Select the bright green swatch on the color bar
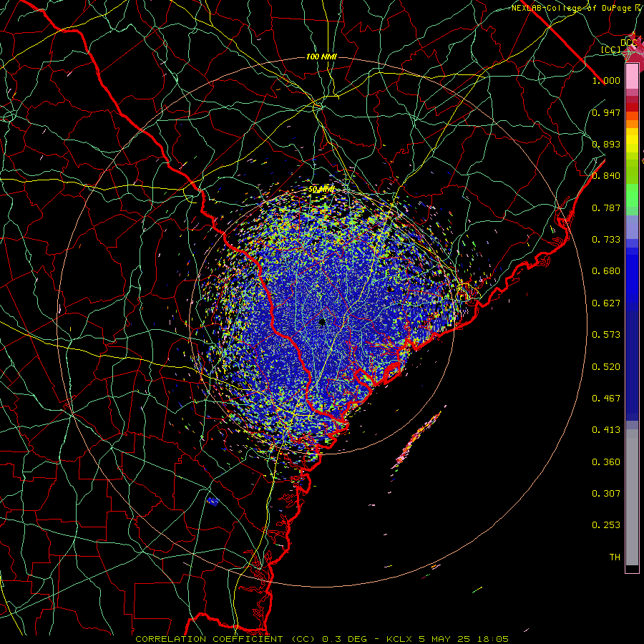 [x=632, y=196]
